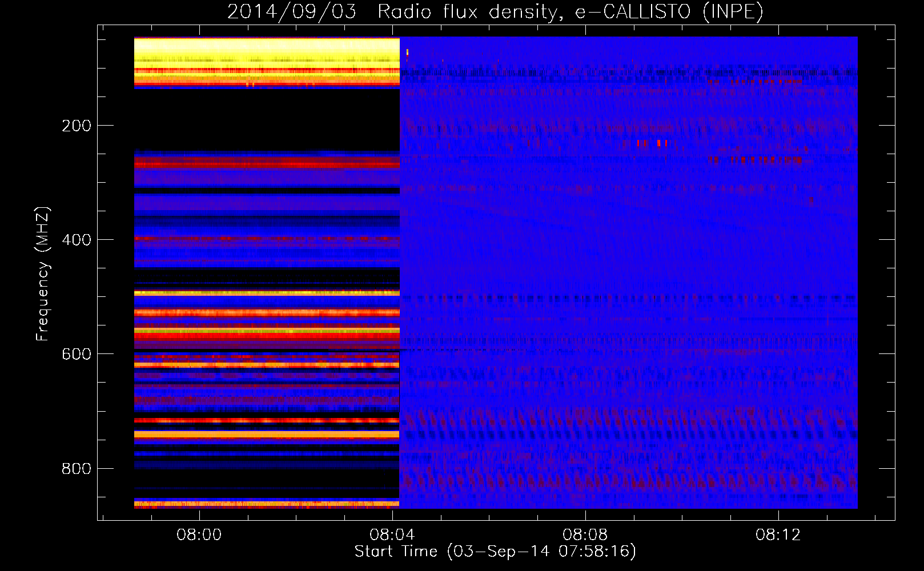This screenshot has width=924, height=571.
Task: Click the 'Start Time (03-Sep-14 07:58:16)' label
Action: (x=495, y=552)
